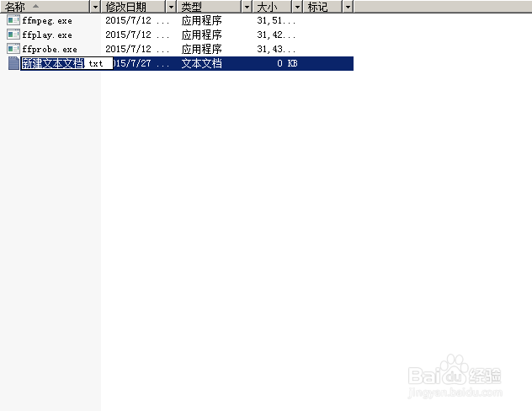This screenshot has height=411, width=532.
Task: Open the 修改日期 column filter dropdown
Action: [171, 7]
